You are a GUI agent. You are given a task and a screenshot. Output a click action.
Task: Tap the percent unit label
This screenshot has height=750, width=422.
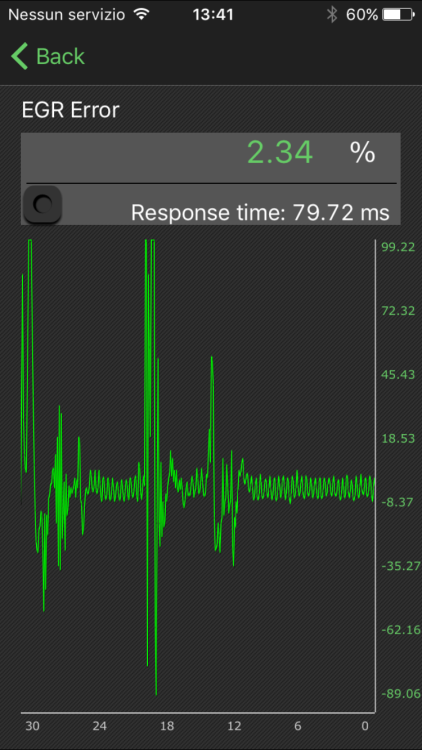tap(362, 153)
